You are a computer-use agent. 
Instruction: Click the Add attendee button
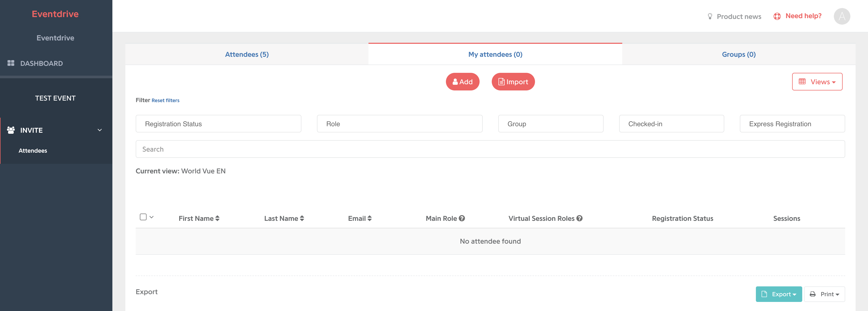pyautogui.click(x=463, y=82)
